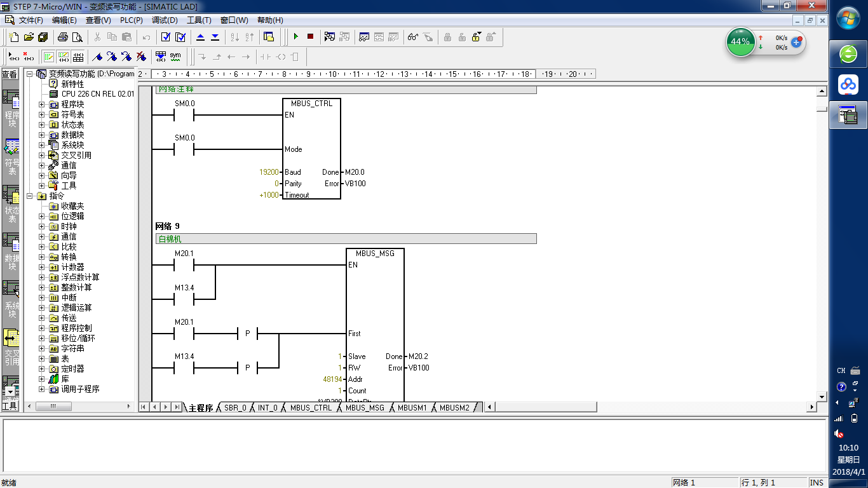
Task: Switch to the MBUS_CTRL tab
Action: 311,407
